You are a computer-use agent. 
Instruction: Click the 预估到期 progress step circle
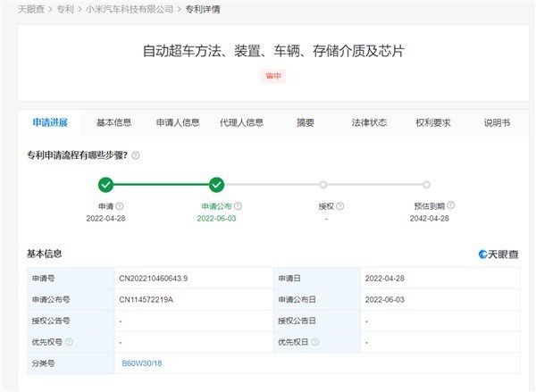pos(426,185)
